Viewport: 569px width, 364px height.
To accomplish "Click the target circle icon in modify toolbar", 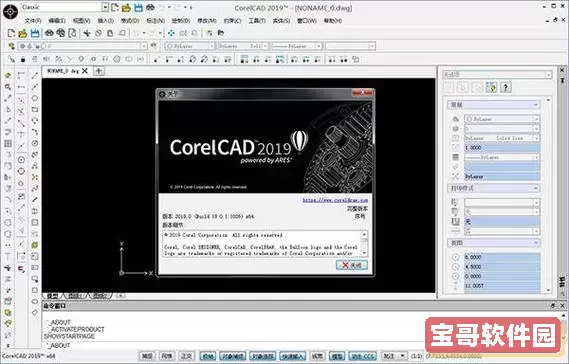I will [21, 160].
